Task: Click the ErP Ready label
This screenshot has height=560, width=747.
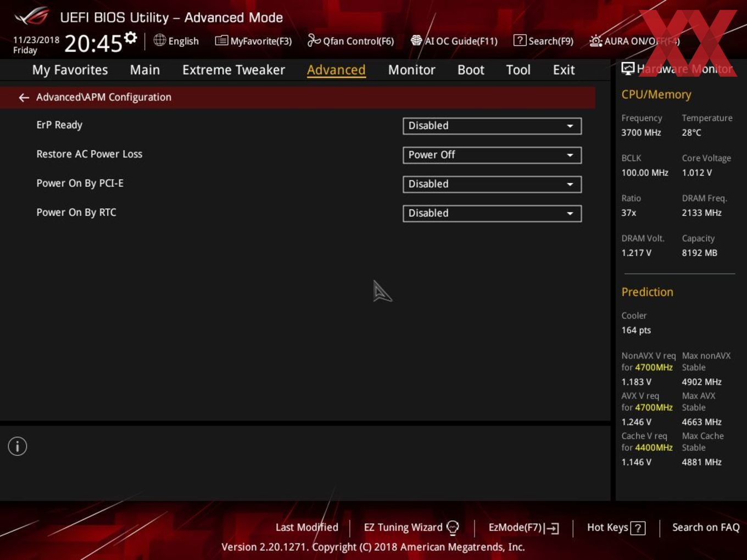Action: [x=59, y=125]
